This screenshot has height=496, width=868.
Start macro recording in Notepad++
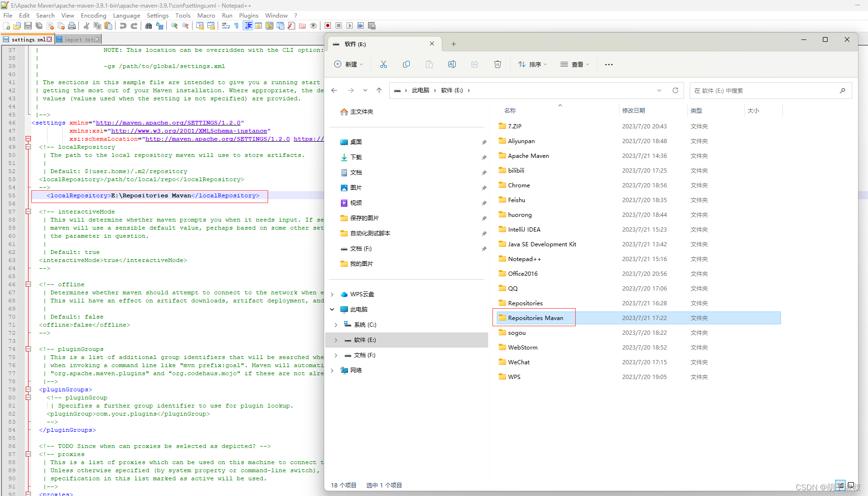tap(328, 26)
